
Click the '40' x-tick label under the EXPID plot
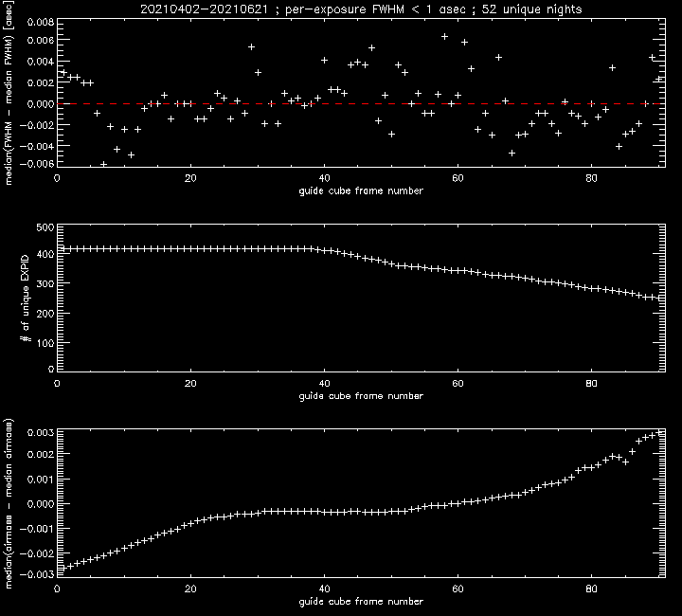324,384
